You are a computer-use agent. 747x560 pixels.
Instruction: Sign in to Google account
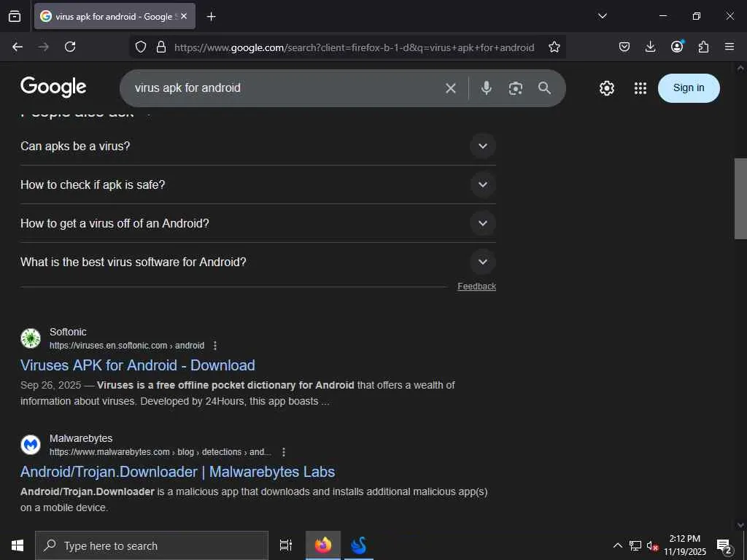pyautogui.click(x=689, y=88)
